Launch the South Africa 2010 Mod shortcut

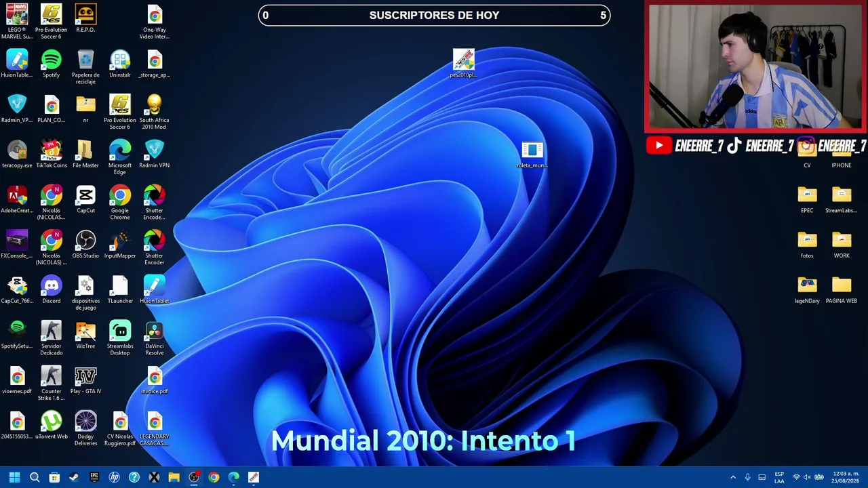pyautogui.click(x=154, y=113)
